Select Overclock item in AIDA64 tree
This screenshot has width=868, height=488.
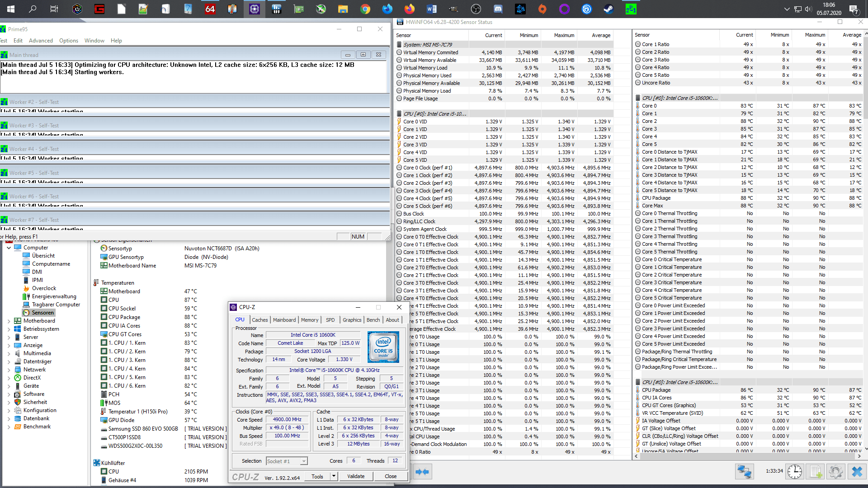44,288
